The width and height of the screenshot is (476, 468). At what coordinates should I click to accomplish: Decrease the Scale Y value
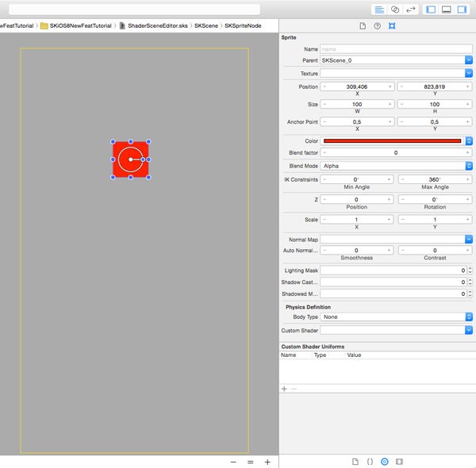tap(402, 220)
